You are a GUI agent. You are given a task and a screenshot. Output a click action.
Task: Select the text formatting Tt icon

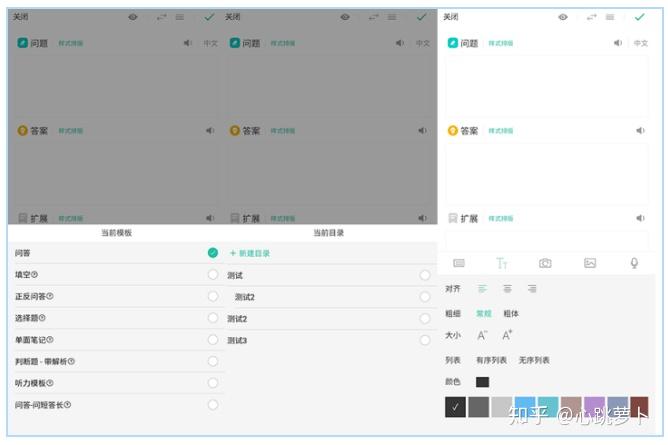[501, 263]
